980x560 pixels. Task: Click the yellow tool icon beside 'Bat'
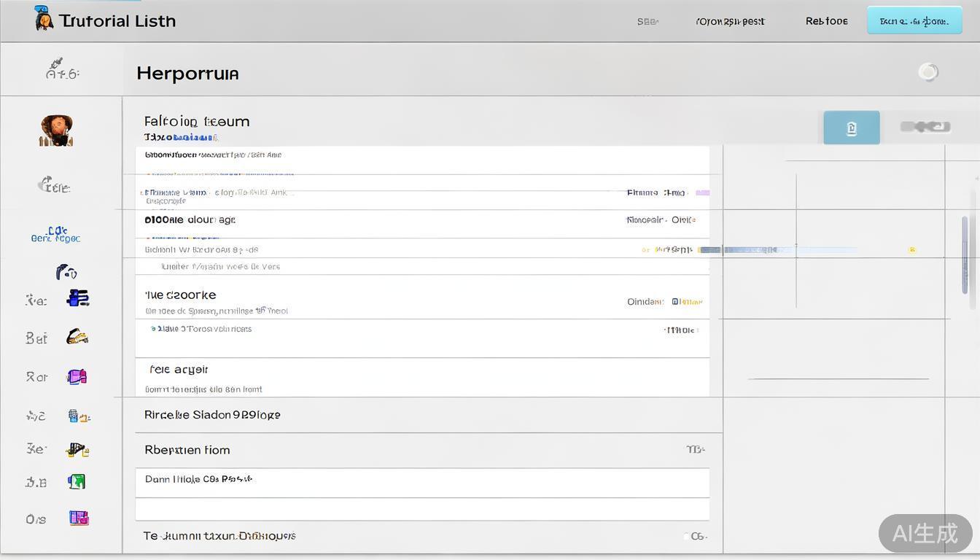[77, 337]
